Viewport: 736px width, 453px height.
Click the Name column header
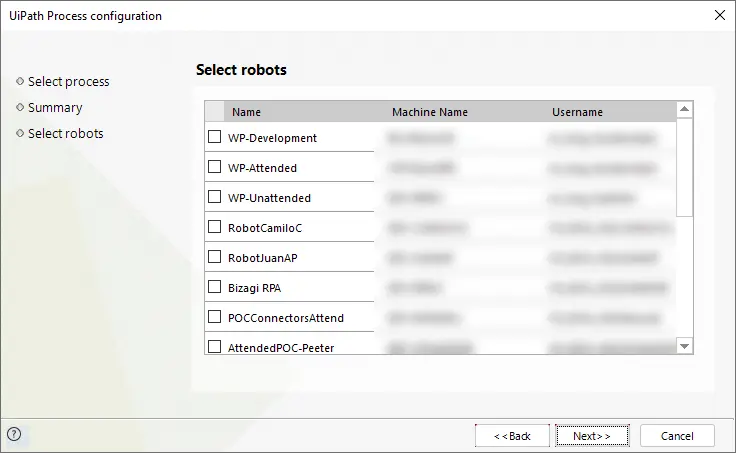[246, 112]
